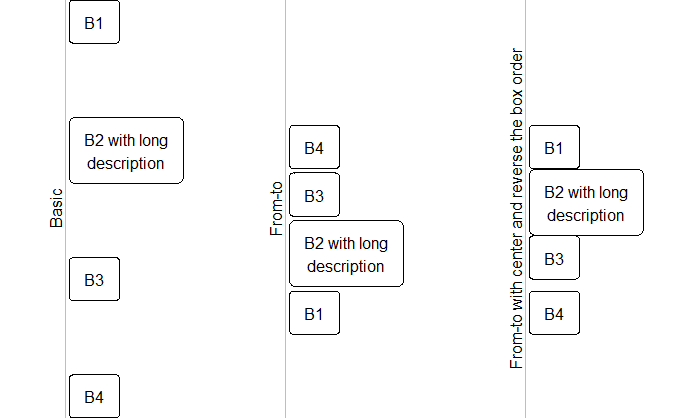Click the vertical "Basic" label

(56, 208)
